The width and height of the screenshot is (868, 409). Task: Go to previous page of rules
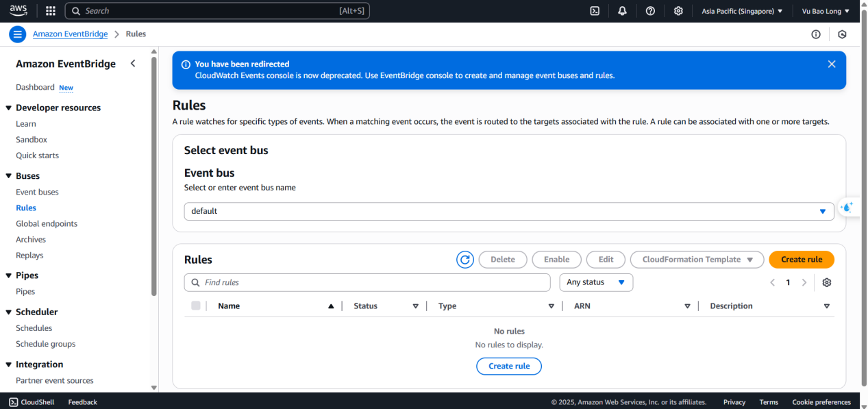pos(772,282)
